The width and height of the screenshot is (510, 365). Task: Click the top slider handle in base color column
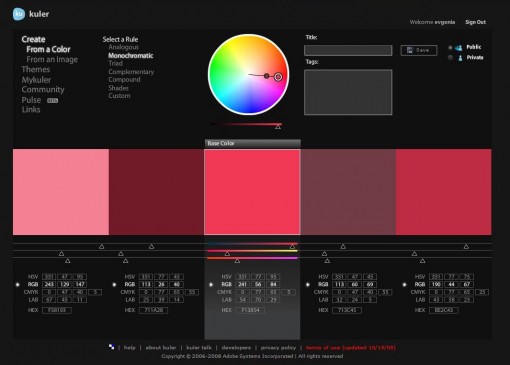tap(292, 246)
